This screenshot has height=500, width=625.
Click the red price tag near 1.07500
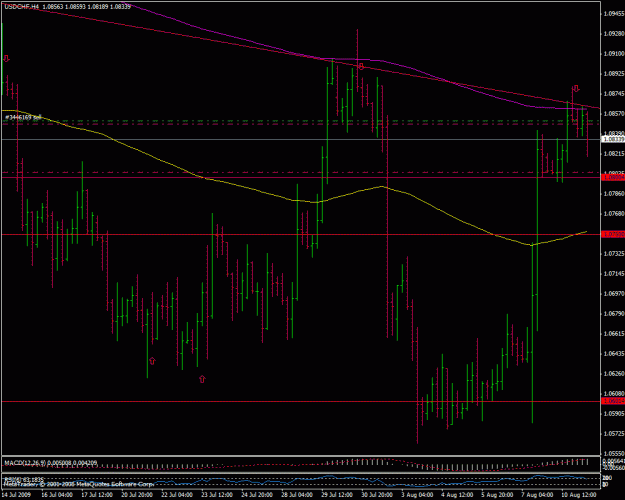click(x=613, y=234)
